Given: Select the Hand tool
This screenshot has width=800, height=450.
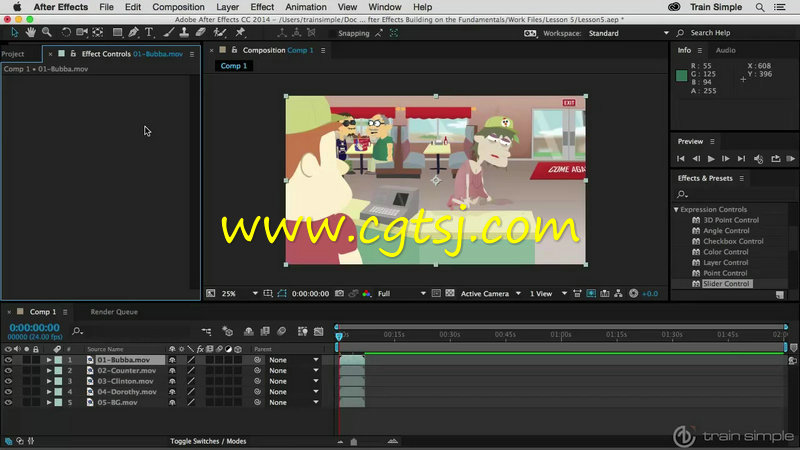Looking at the screenshot, I should click(x=31, y=33).
